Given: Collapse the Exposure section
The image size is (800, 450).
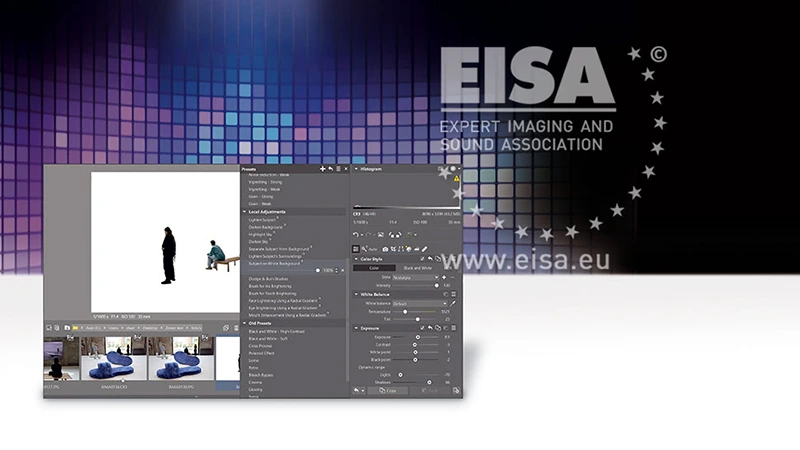Looking at the screenshot, I should (356, 328).
